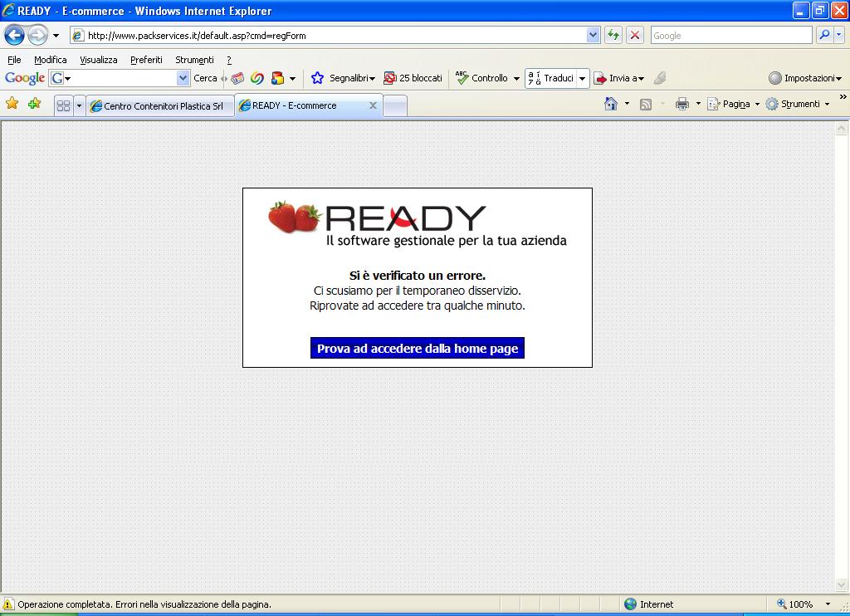Open the zoom level dropdown arrow
Image resolution: width=850 pixels, height=616 pixels.
[x=828, y=604]
